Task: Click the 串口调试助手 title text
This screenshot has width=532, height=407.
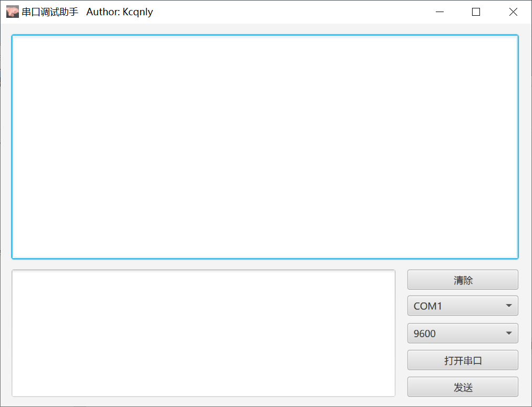Action: 47,12
